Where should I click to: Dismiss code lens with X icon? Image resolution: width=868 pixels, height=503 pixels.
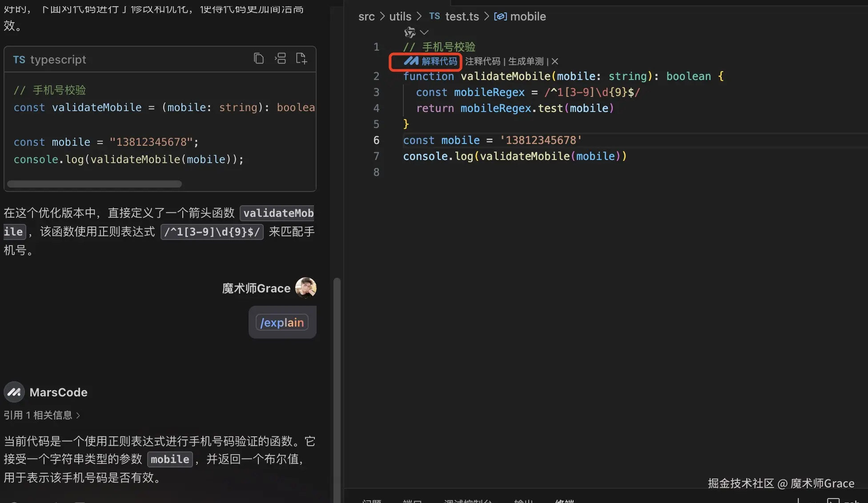pos(555,61)
